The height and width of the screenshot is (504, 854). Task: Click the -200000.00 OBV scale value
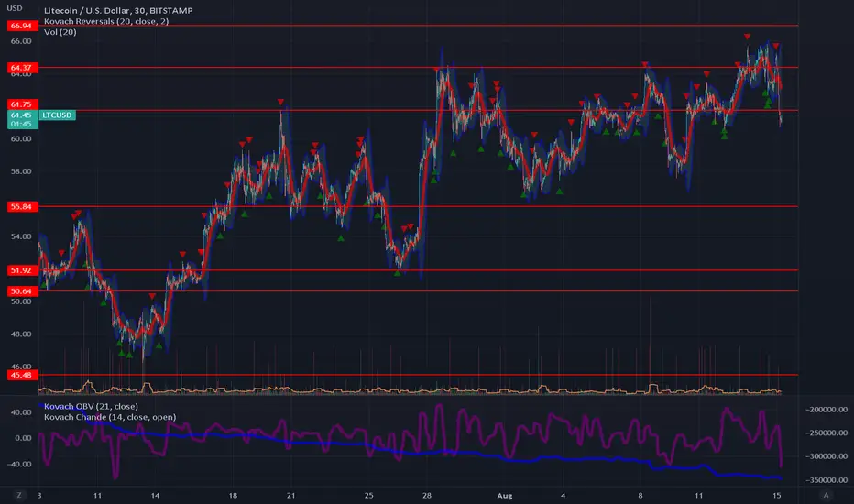[827, 410]
